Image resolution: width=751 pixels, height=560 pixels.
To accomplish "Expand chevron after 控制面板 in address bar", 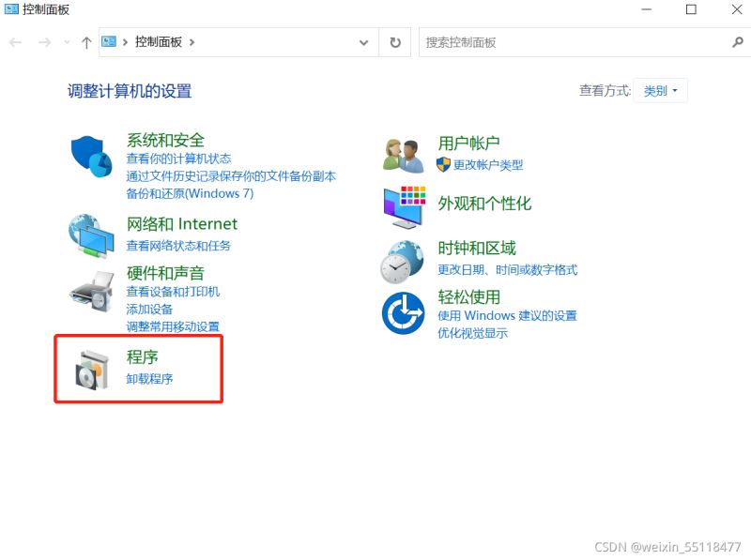I will 192,42.
